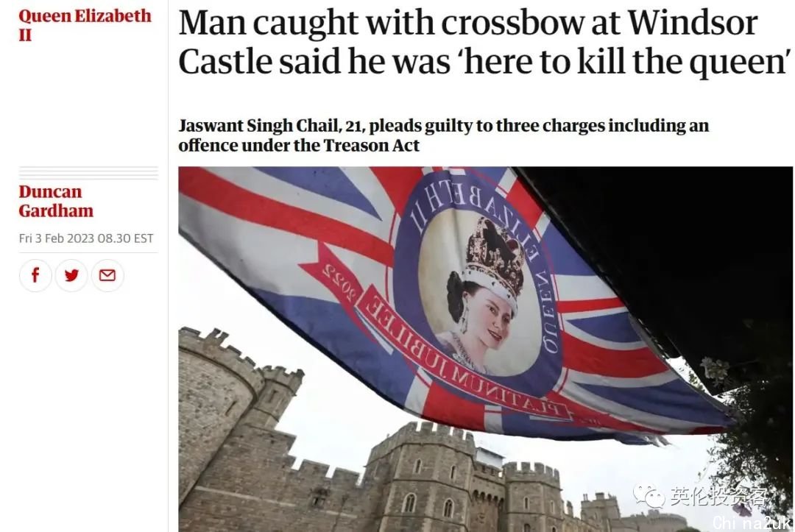
Task: Open the Queen Elizabeth II topic link
Action: [85, 25]
